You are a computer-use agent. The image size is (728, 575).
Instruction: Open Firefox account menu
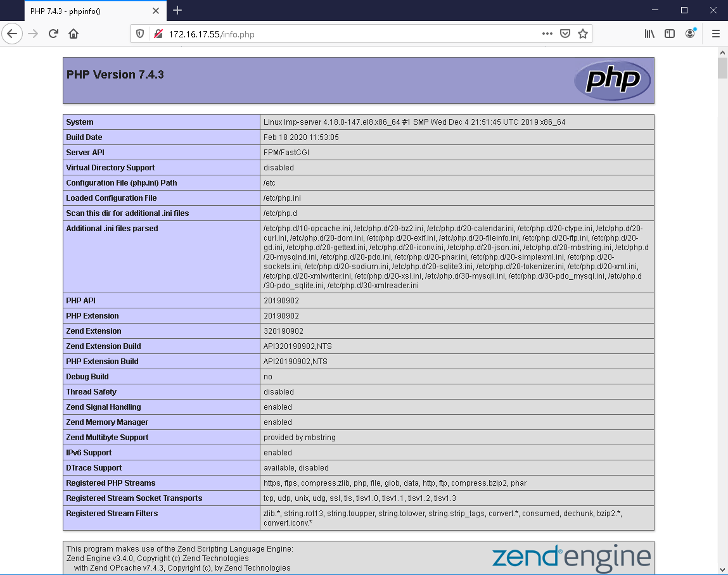(x=691, y=34)
